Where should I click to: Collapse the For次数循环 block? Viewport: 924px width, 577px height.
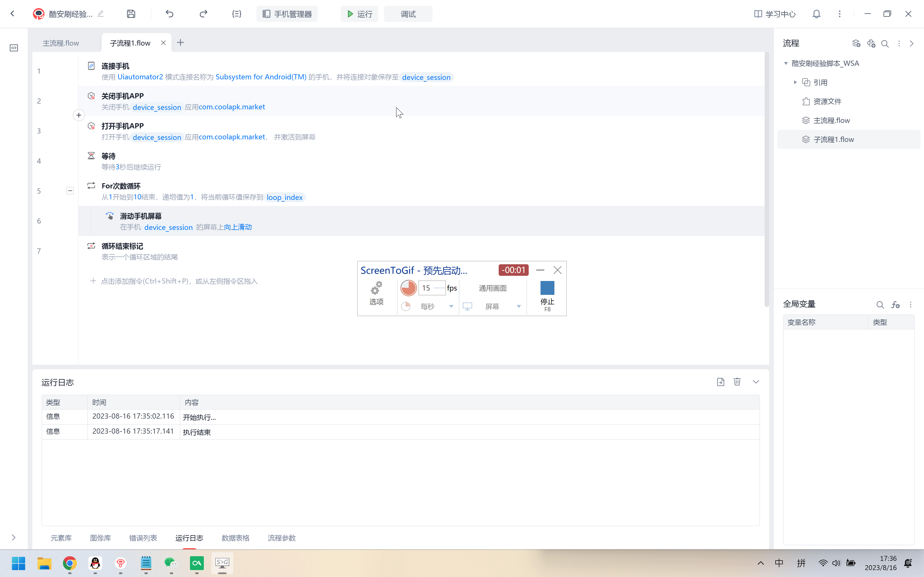[70, 191]
